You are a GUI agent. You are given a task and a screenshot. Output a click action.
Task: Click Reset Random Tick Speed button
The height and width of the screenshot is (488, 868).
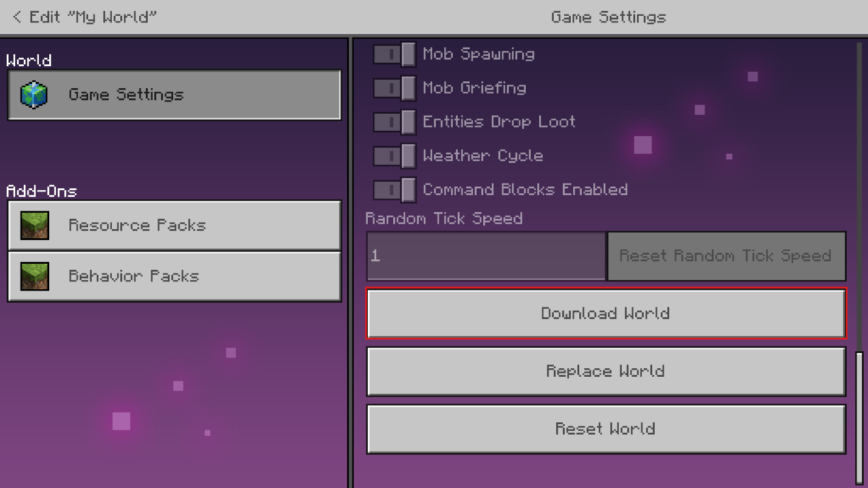[726, 256]
